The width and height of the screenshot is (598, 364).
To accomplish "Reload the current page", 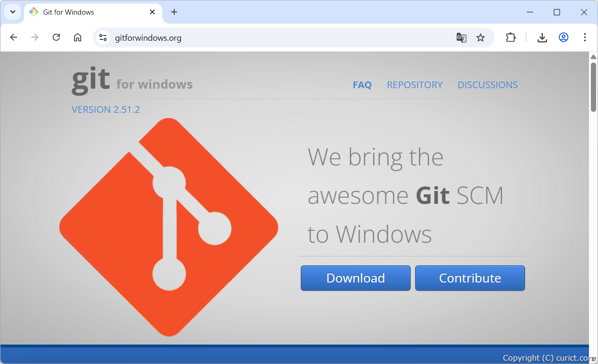I will click(x=56, y=37).
